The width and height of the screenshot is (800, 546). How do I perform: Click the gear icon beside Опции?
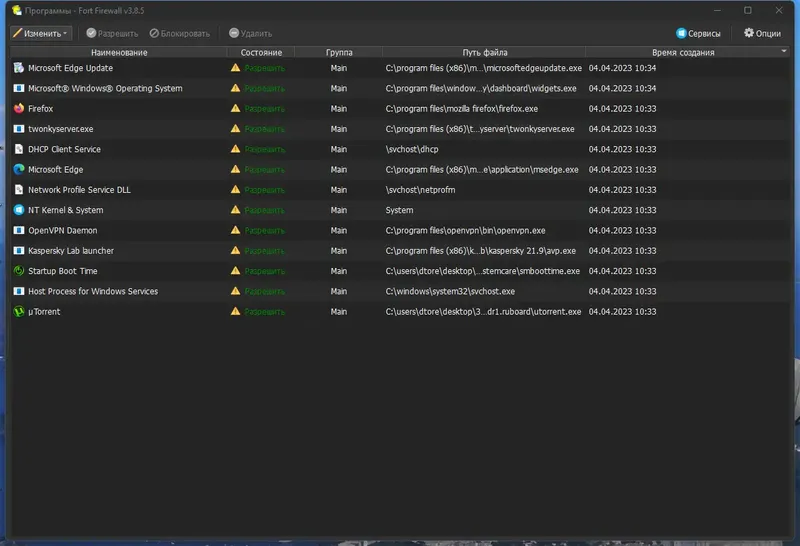(x=748, y=33)
